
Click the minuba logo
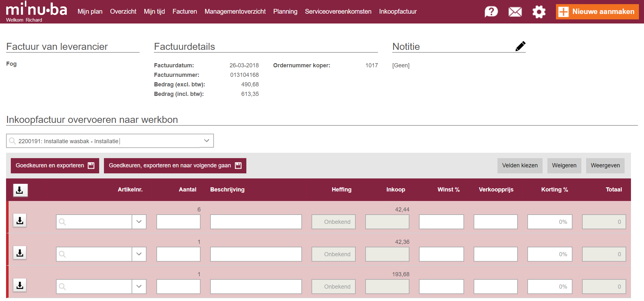click(x=37, y=9)
